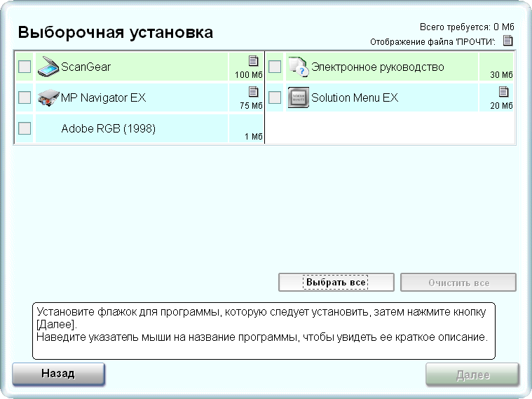
Task: Click the Выбрать все button
Action: pyautogui.click(x=336, y=282)
